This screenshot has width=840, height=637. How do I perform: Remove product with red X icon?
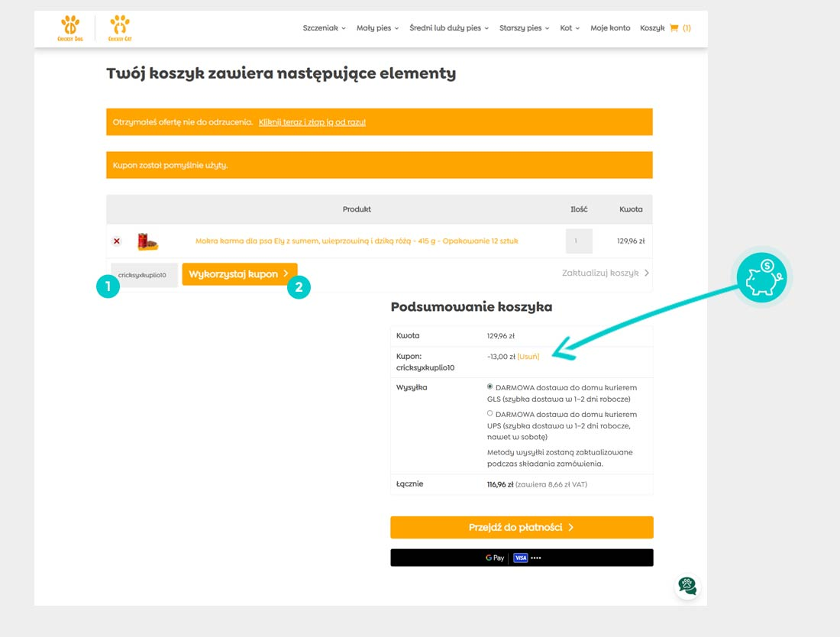(117, 241)
